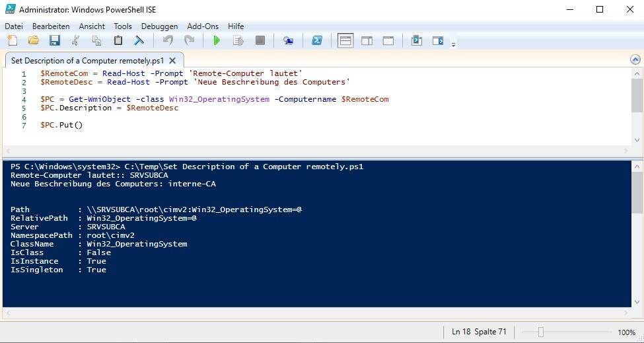Screen dimensions: 644x343
Task: Run script with the green play button
Action: pyautogui.click(x=216, y=41)
